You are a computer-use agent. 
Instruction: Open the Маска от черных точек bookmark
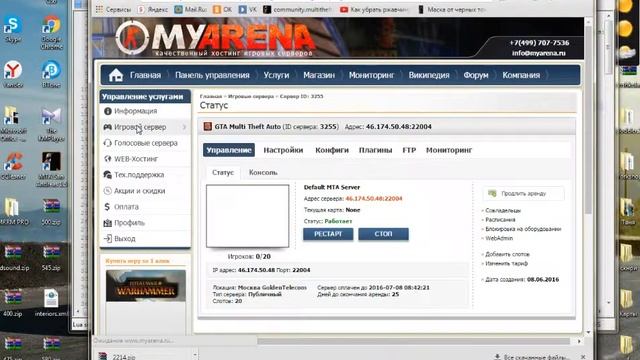pyautogui.click(x=452, y=9)
